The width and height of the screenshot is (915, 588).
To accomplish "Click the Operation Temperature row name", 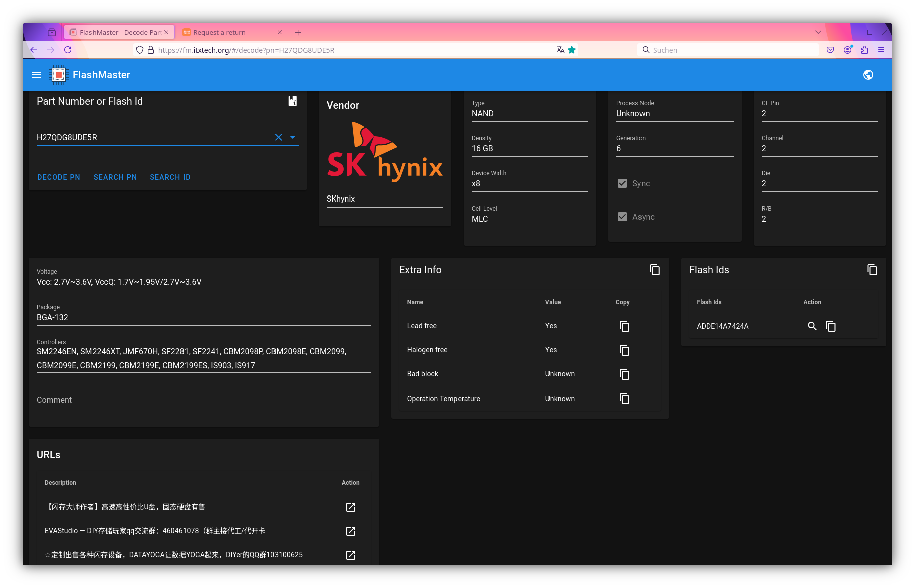I will click(x=443, y=399).
